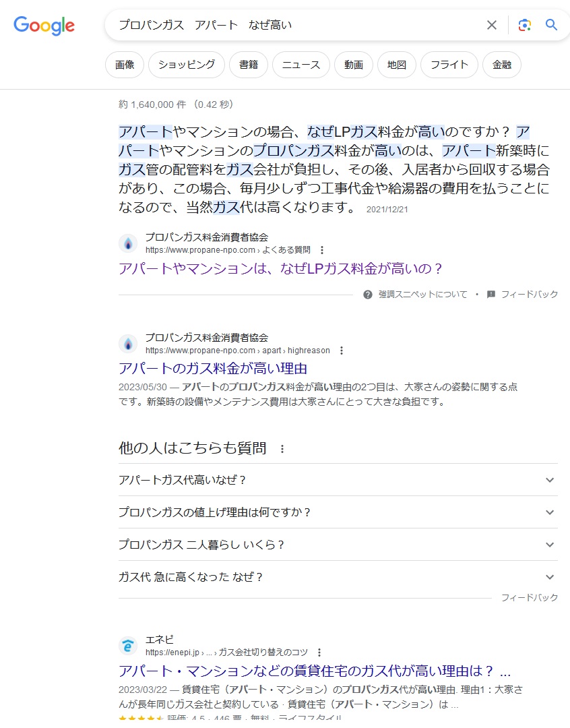The height and width of the screenshot is (728, 570).
Task: Click the enepi.jp breadcrumb URL text
Action: [226, 653]
